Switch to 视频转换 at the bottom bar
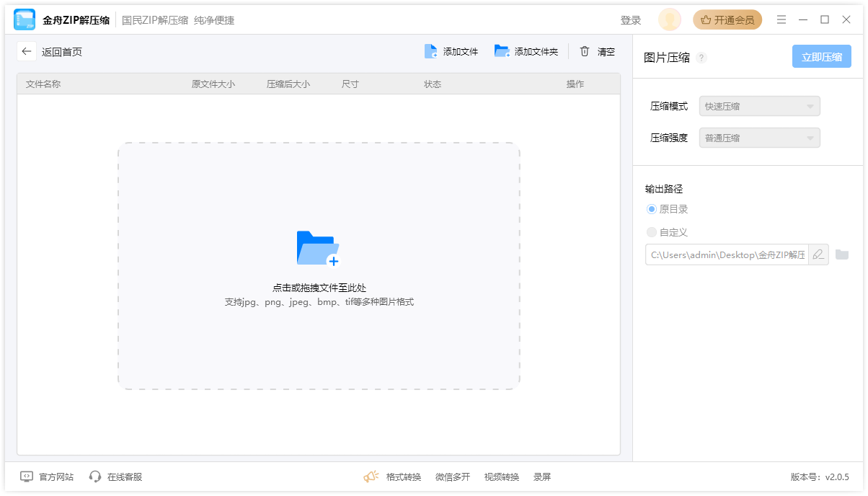The image size is (868, 496). point(502,477)
